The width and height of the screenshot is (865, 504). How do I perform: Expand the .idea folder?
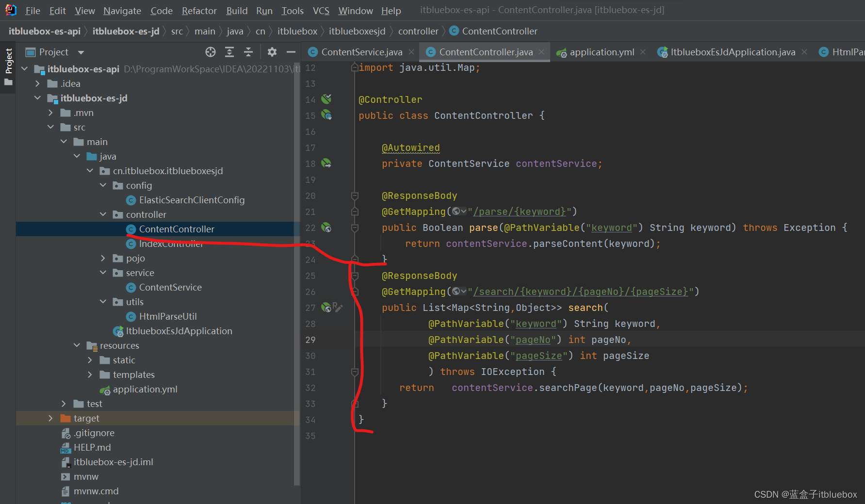[37, 83]
